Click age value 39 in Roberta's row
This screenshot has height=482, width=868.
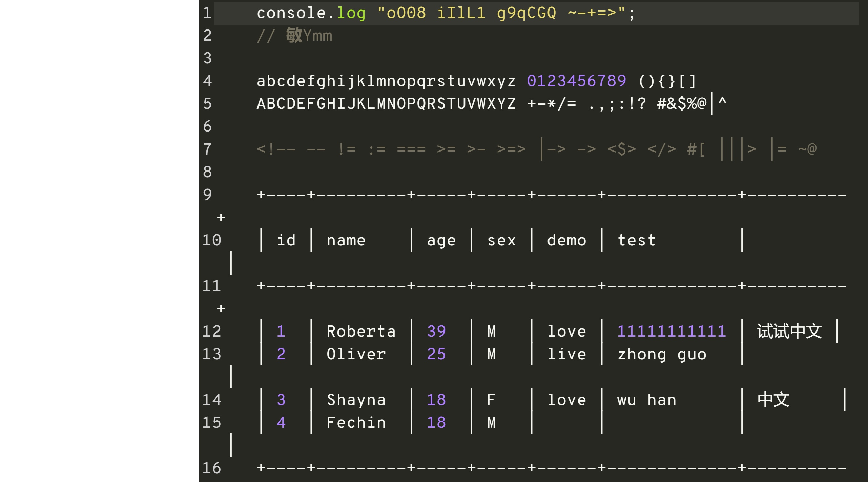pos(436,331)
